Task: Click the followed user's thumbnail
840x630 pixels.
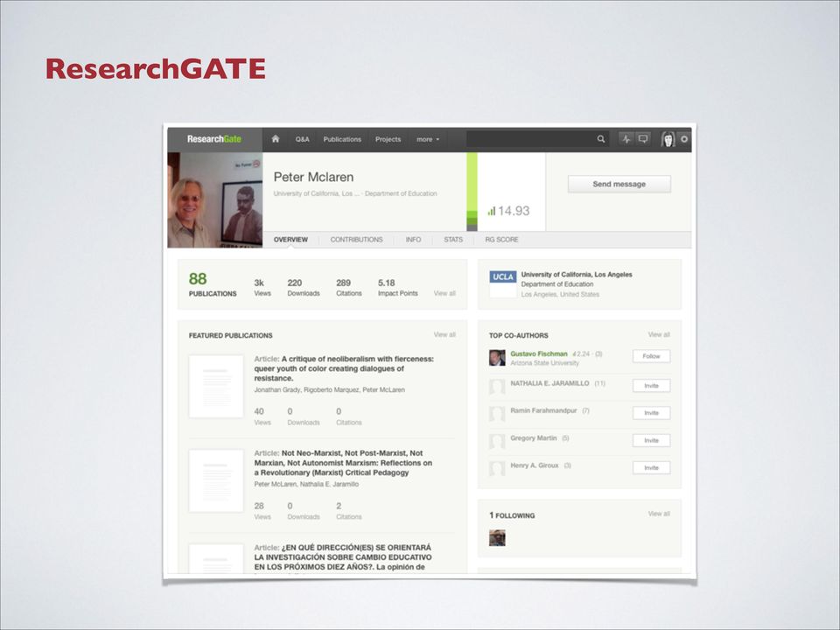Action: tap(497, 537)
